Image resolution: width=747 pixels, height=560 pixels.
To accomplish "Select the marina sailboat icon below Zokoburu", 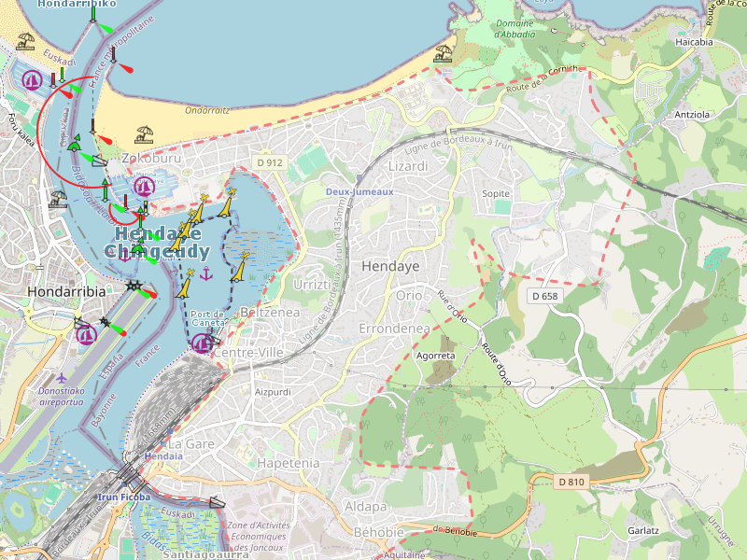I will pyautogui.click(x=144, y=187).
